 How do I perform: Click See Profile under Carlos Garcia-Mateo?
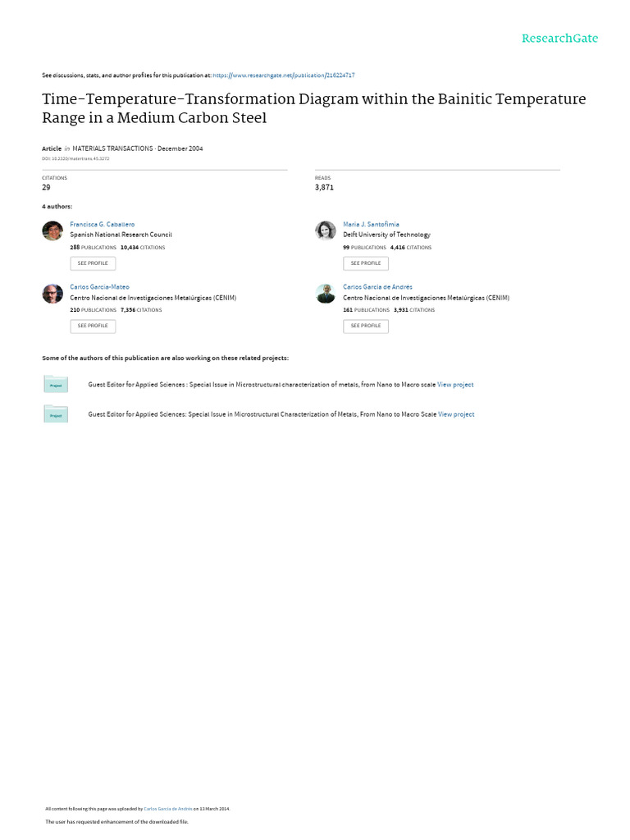[x=93, y=326]
